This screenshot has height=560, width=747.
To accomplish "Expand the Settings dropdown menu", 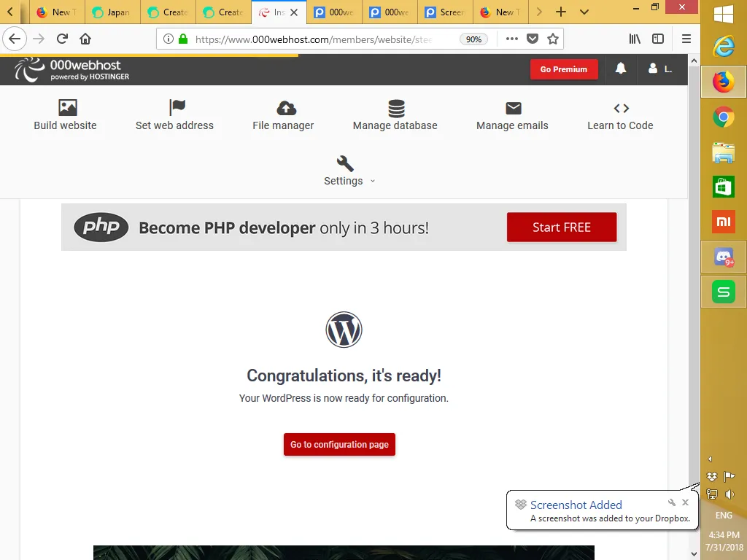I will 349,171.
